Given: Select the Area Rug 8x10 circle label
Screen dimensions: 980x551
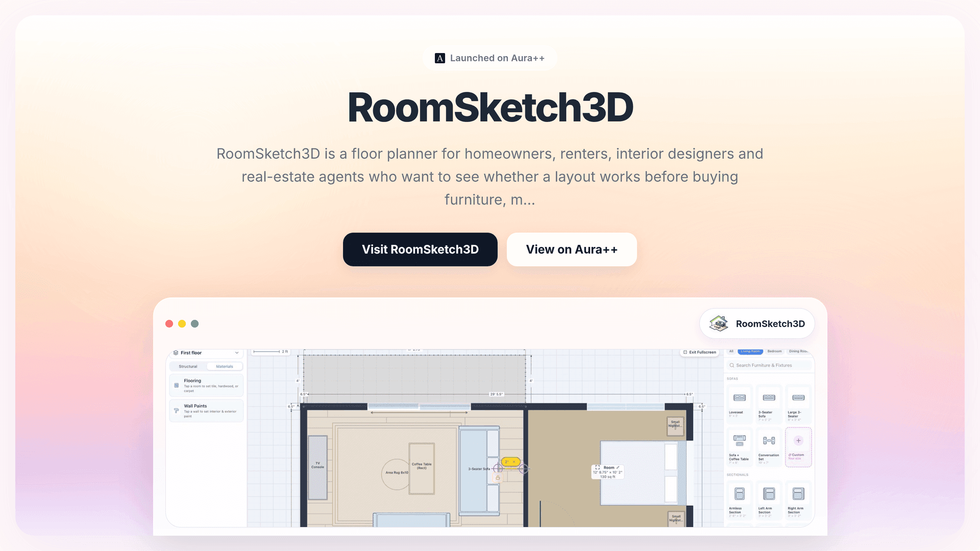Looking at the screenshot, I should pyautogui.click(x=397, y=473).
